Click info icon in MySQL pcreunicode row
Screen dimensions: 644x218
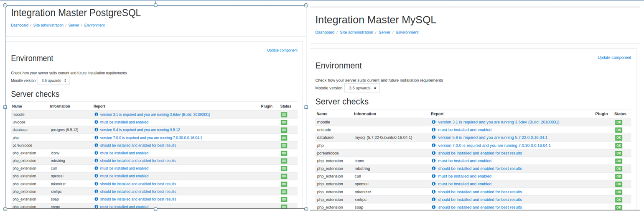(434, 153)
